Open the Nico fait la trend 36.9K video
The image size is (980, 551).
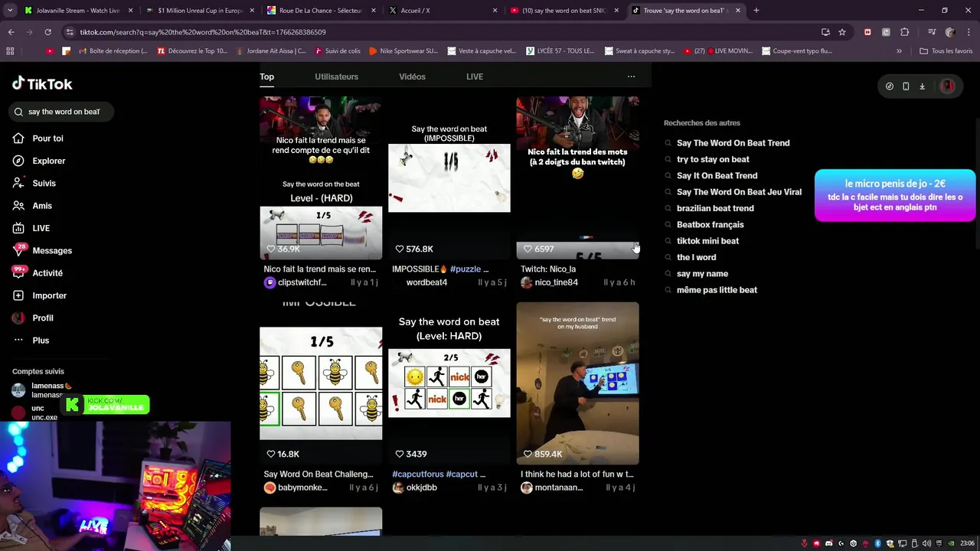coord(321,178)
